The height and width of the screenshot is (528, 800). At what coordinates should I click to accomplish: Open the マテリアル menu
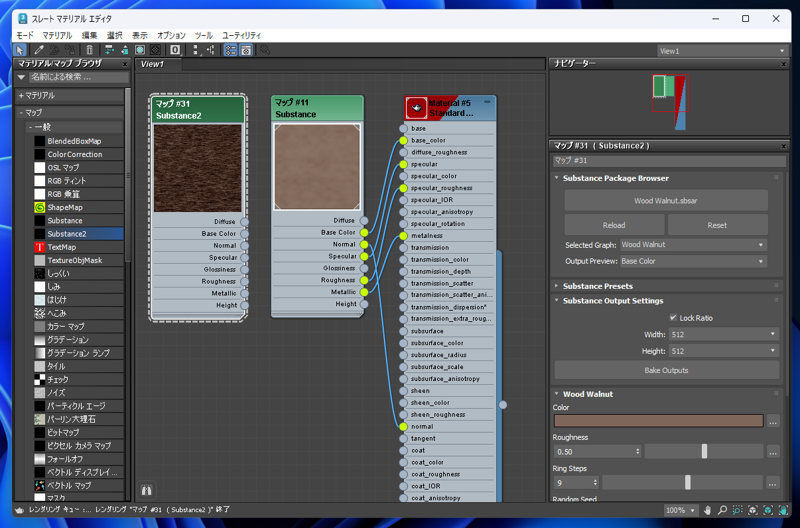click(57, 35)
